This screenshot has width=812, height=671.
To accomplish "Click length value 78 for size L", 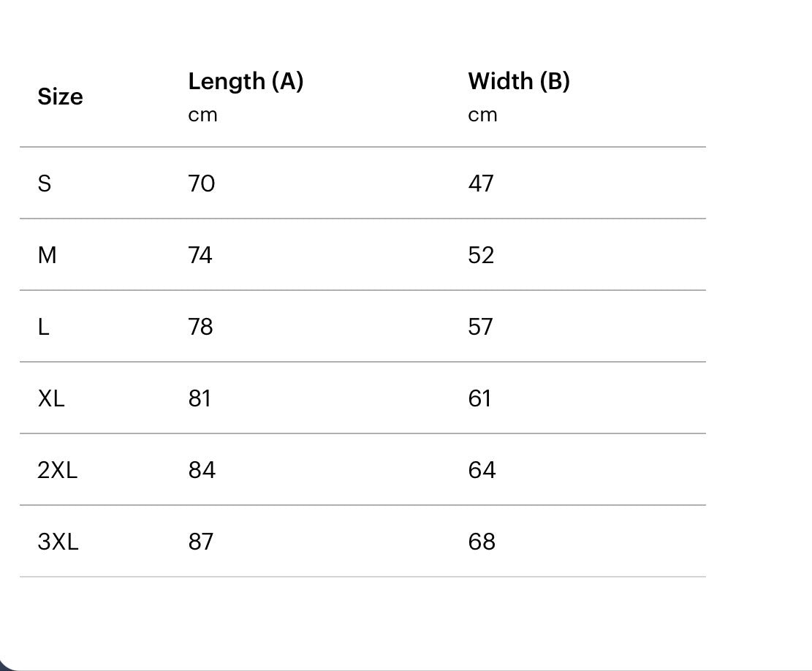I will pos(200,327).
